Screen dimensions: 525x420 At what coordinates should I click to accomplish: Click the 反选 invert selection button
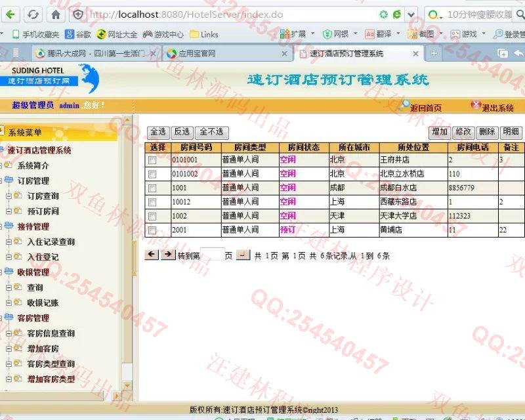pyautogui.click(x=182, y=132)
